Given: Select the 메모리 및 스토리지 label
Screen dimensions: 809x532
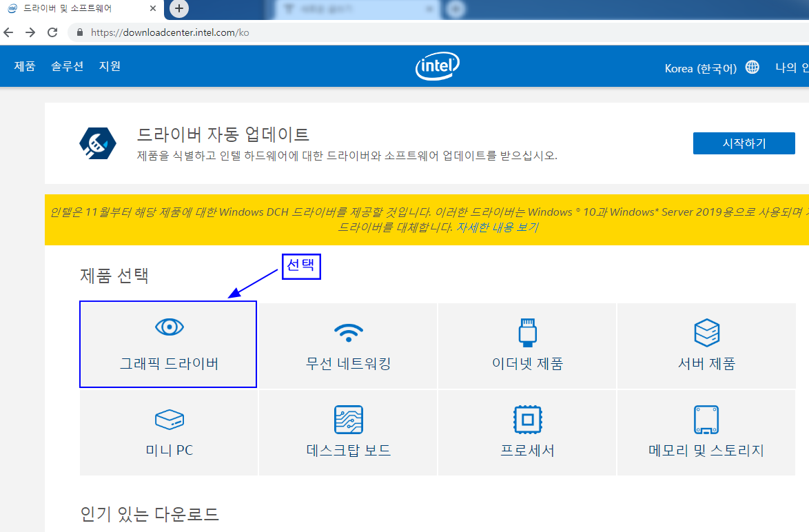Looking at the screenshot, I should pyautogui.click(x=706, y=450).
